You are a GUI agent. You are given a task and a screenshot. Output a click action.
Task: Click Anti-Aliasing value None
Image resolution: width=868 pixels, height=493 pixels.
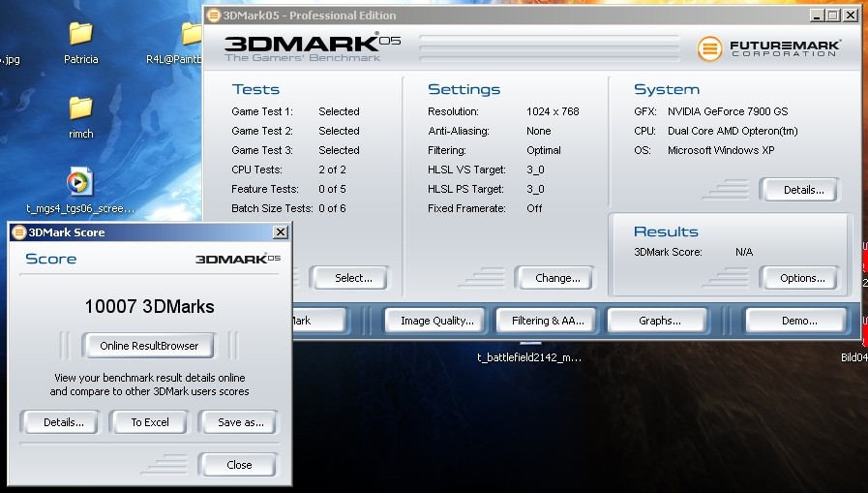[539, 131]
